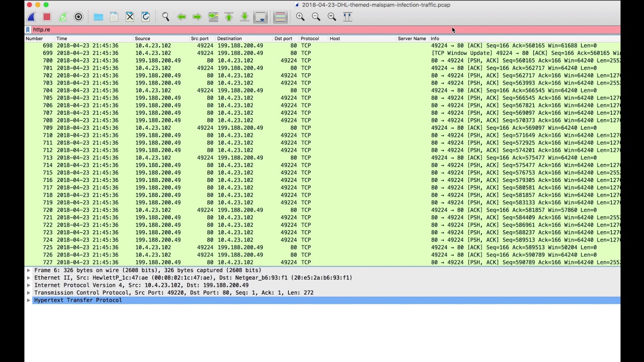The image size is (644, 362).
Task: Open capture options gear icon
Action: point(78,17)
